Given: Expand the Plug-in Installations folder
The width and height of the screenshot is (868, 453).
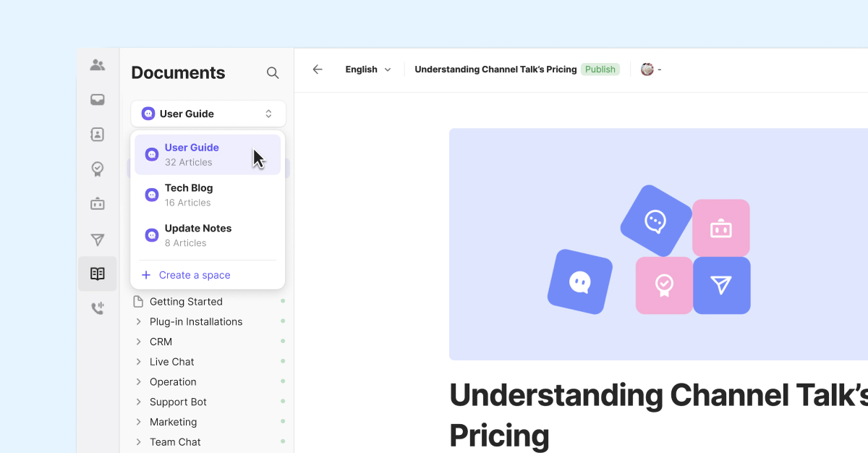Looking at the screenshot, I should point(139,322).
